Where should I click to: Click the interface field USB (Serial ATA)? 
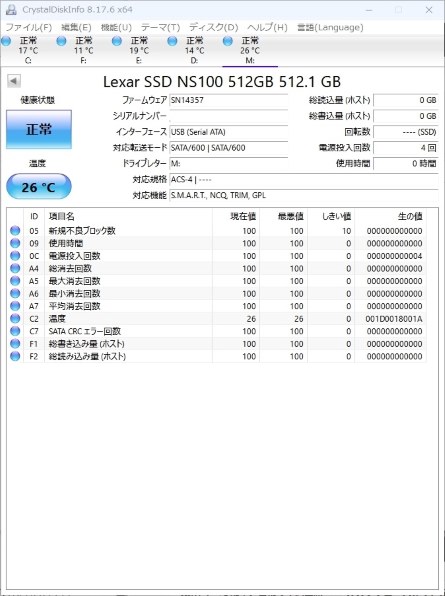coord(228,132)
